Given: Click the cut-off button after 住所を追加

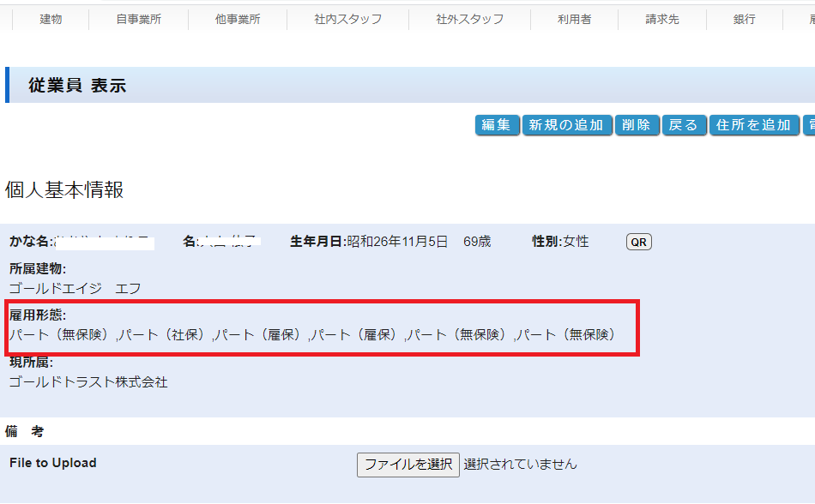Looking at the screenshot, I should coord(808,125).
